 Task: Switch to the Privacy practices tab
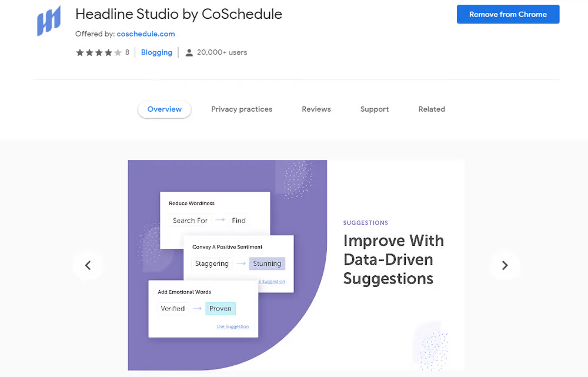(242, 109)
